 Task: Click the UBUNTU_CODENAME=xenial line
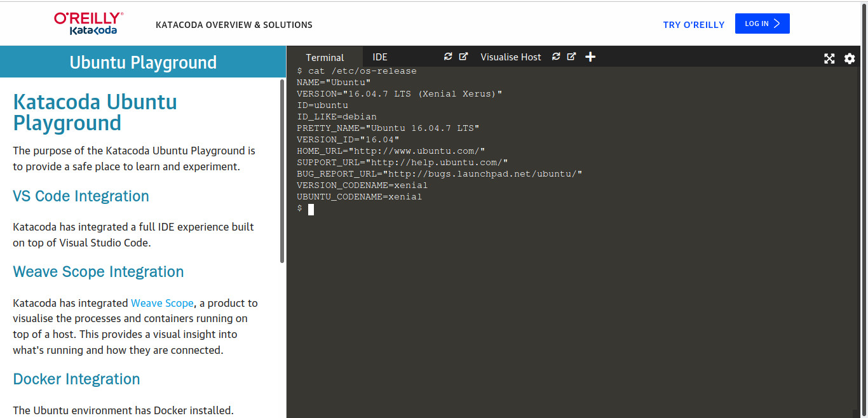tap(360, 196)
